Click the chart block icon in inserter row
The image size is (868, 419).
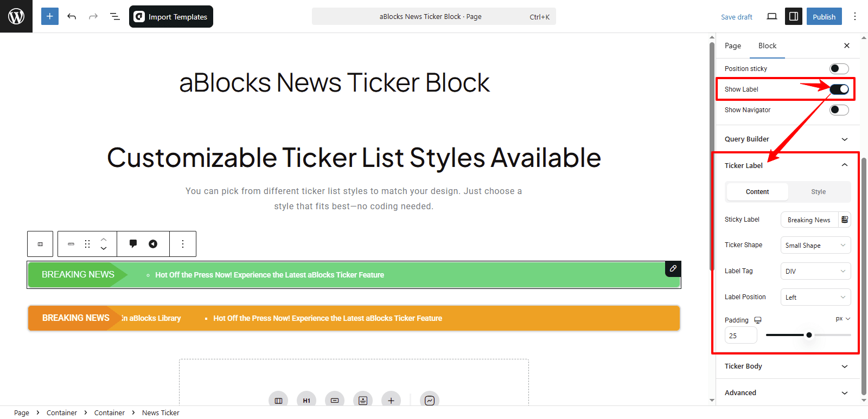click(x=430, y=401)
